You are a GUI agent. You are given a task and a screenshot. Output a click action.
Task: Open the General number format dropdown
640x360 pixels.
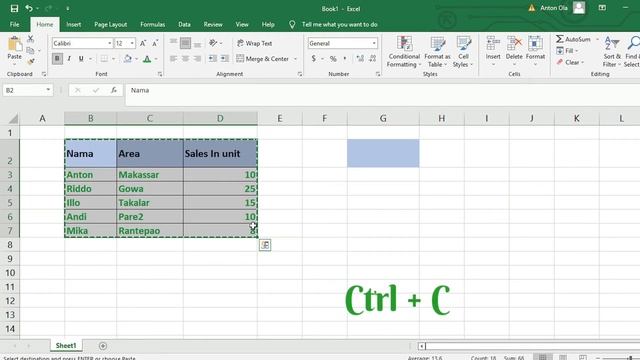pos(374,43)
